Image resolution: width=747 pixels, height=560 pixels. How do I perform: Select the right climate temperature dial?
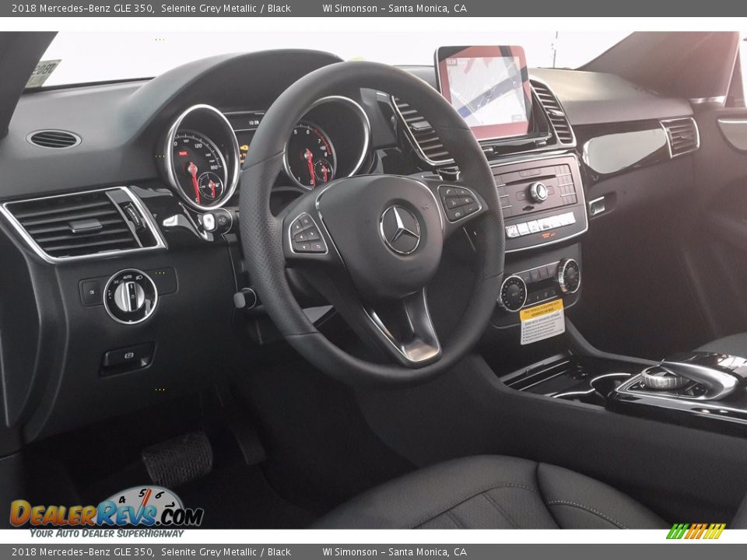568,275
